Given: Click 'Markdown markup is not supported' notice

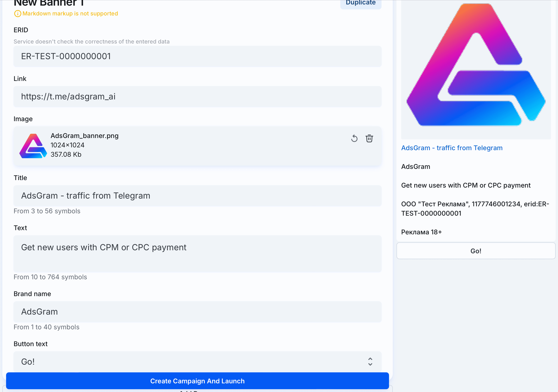Looking at the screenshot, I should tap(70, 14).
